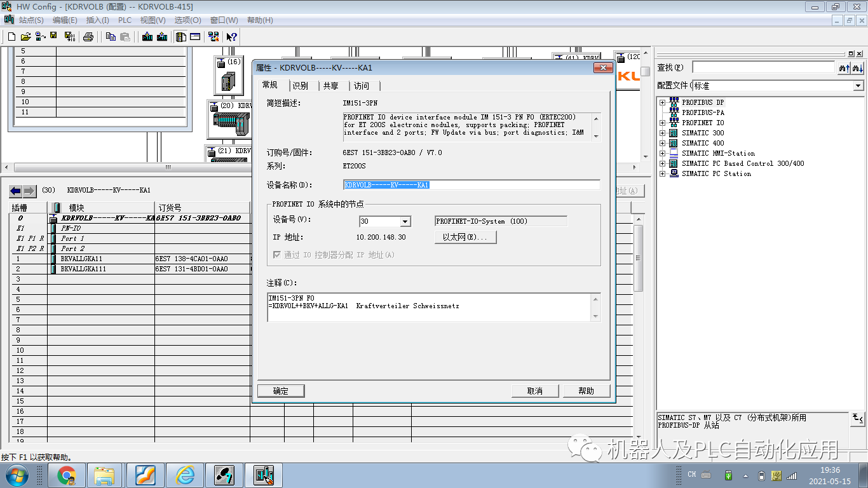This screenshot has height=488, width=868.
Task: Toggle the configuration table view icon
Action: click(180, 36)
